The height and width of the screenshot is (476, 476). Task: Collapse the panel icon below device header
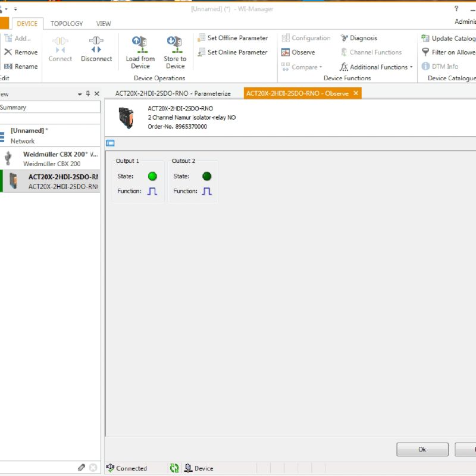[110, 143]
